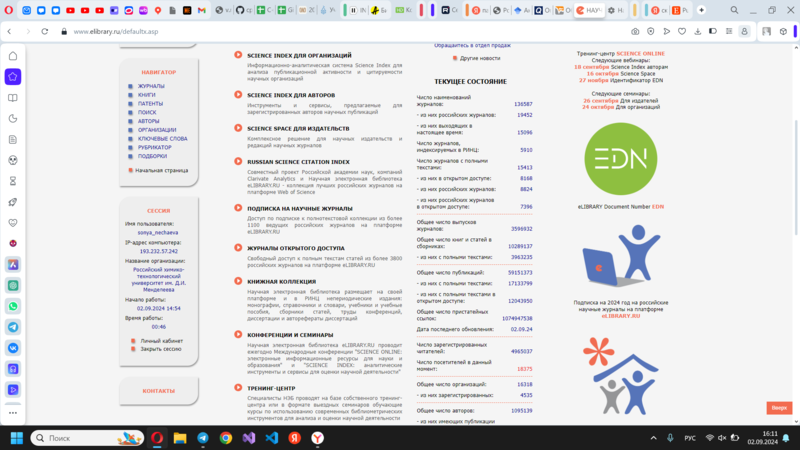Open Google Chrome from taskbar
Image resolution: width=800 pixels, height=450 pixels.
[226, 438]
